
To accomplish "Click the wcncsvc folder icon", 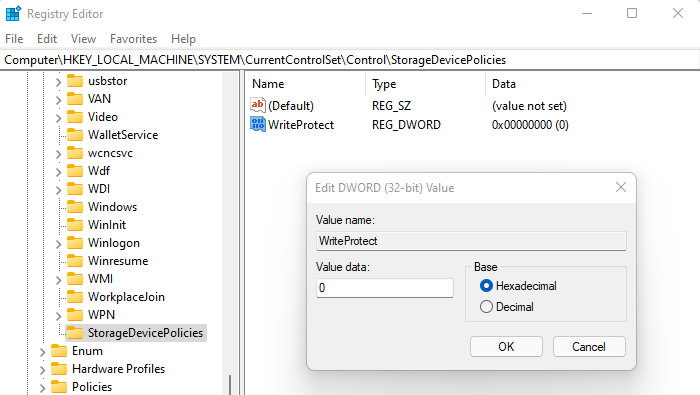I will (75, 153).
